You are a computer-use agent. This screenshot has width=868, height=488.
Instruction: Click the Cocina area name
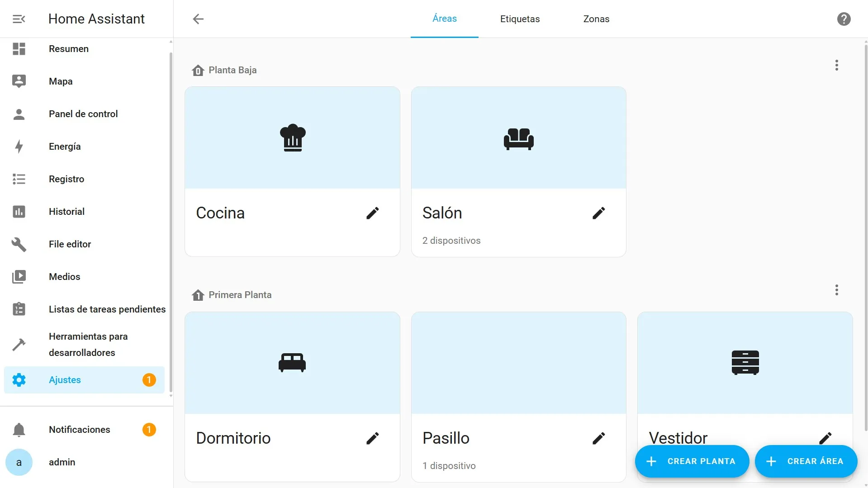tap(220, 213)
